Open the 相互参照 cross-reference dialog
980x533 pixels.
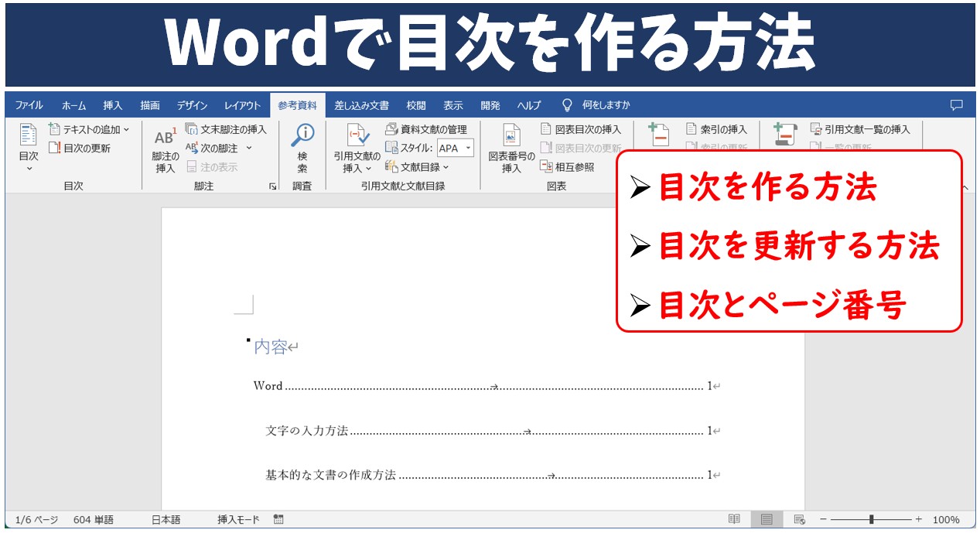567,166
